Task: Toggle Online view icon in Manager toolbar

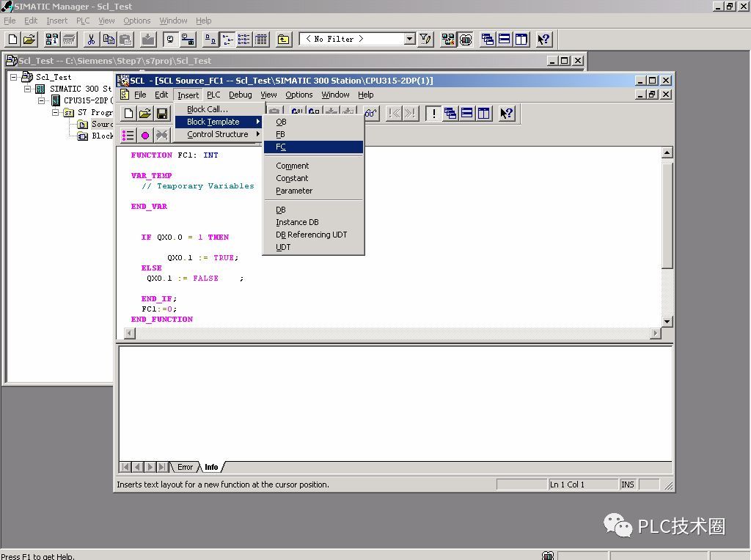Action: point(187,40)
